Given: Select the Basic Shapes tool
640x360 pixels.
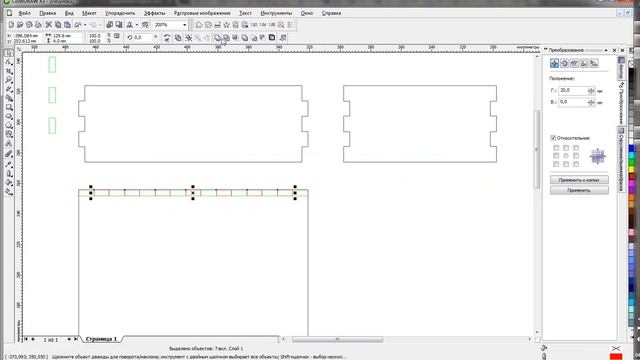Looking at the screenshot, I should tap(9, 134).
